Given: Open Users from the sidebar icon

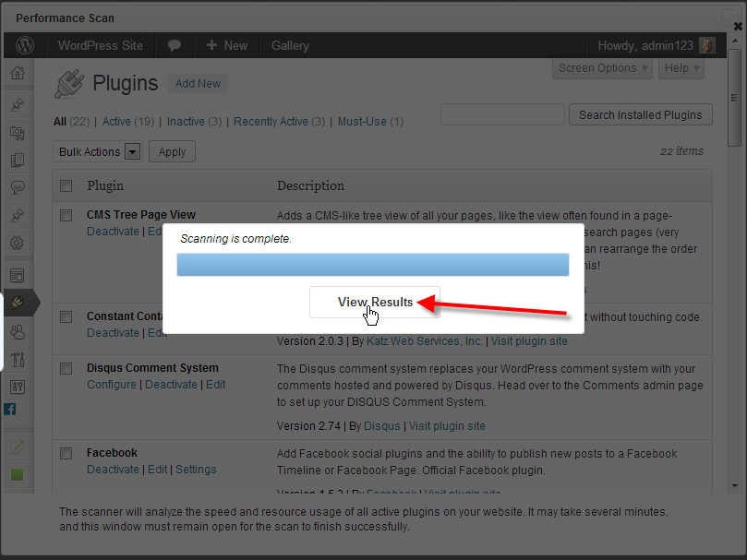Looking at the screenshot, I should click(x=18, y=332).
